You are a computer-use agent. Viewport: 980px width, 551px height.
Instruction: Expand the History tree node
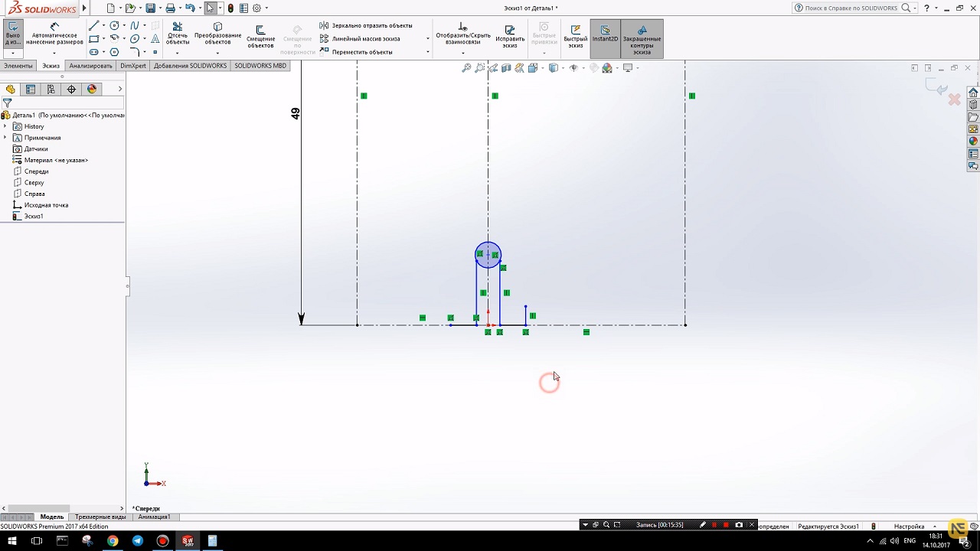[5, 126]
